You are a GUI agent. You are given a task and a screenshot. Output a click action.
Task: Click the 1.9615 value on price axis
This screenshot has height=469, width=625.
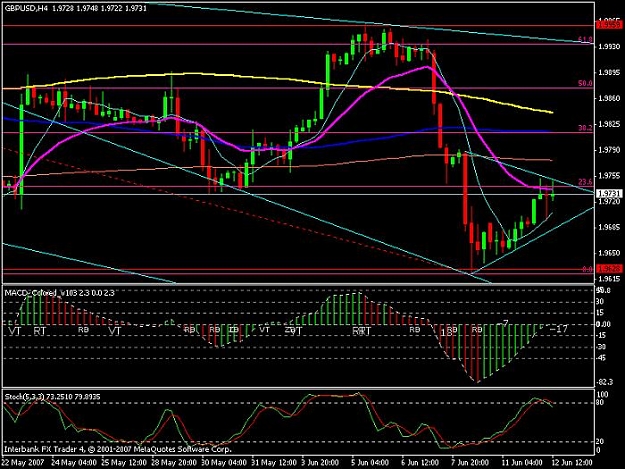coord(609,279)
